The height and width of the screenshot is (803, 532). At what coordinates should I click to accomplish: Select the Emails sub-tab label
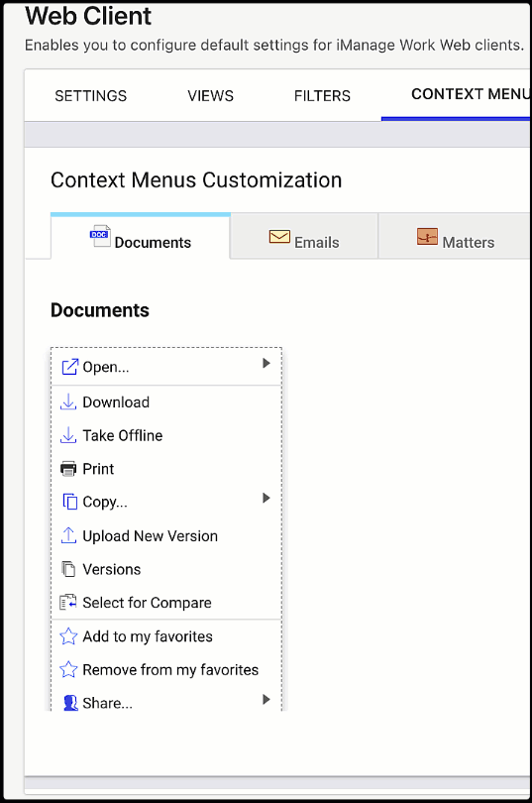[317, 242]
